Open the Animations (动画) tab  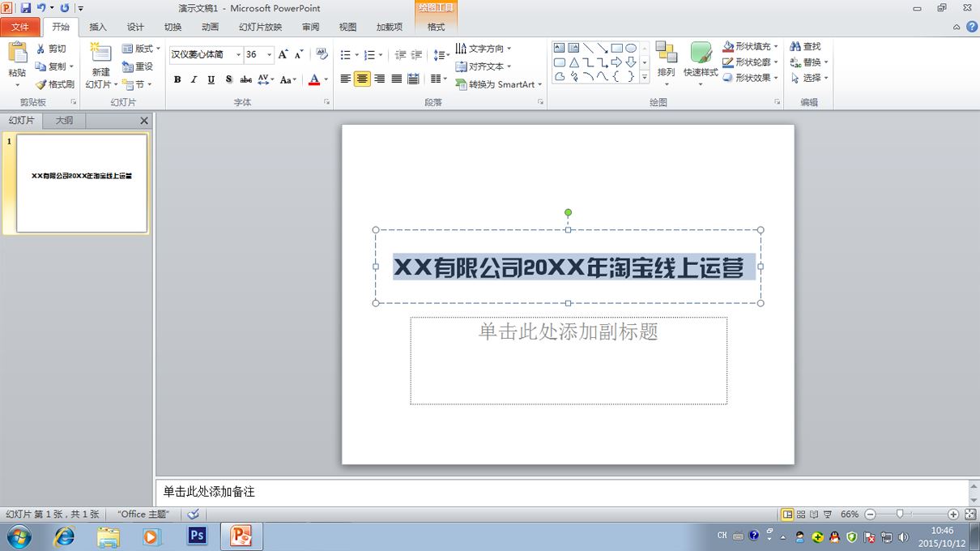[x=210, y=27]
